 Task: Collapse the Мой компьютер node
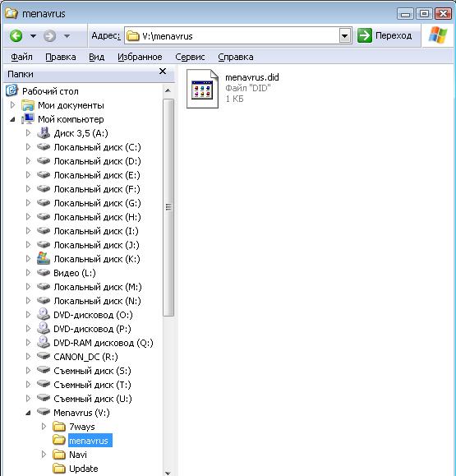point(12,119)
